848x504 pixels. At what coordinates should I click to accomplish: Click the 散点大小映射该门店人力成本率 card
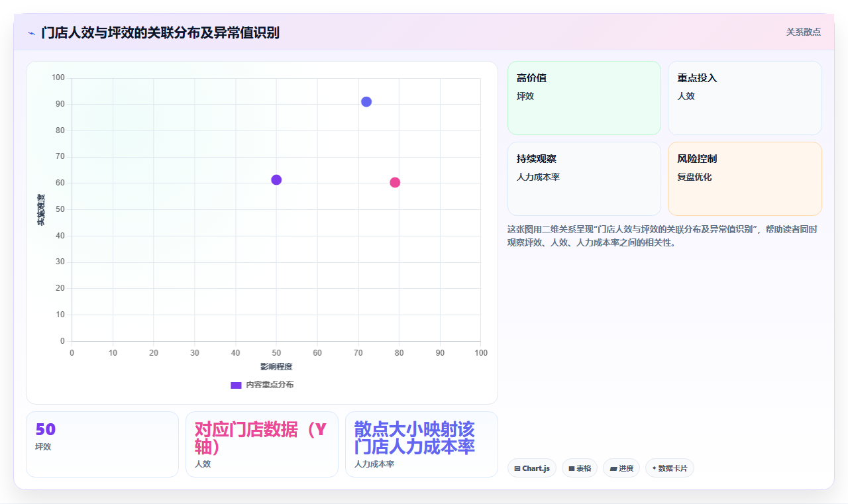(421, 444)
